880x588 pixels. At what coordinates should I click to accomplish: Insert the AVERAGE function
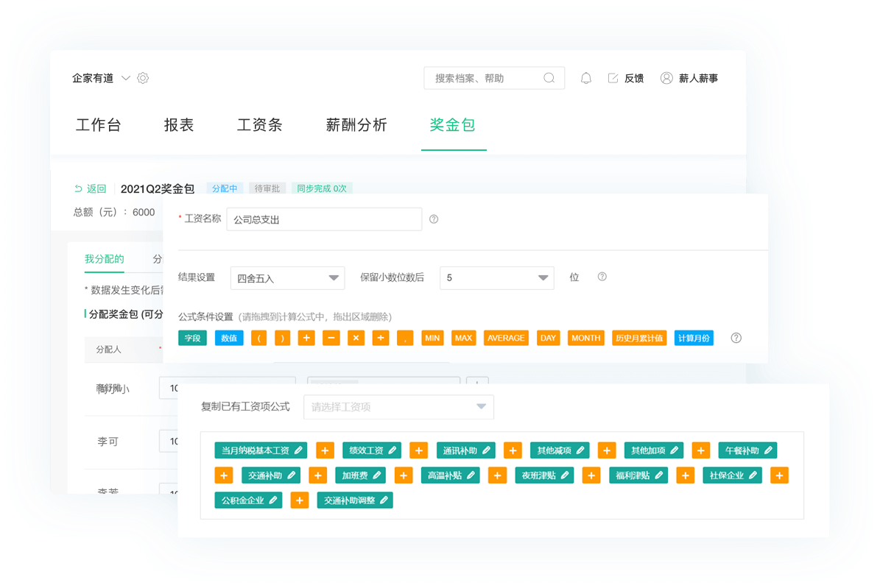click(x=506, y=338)
